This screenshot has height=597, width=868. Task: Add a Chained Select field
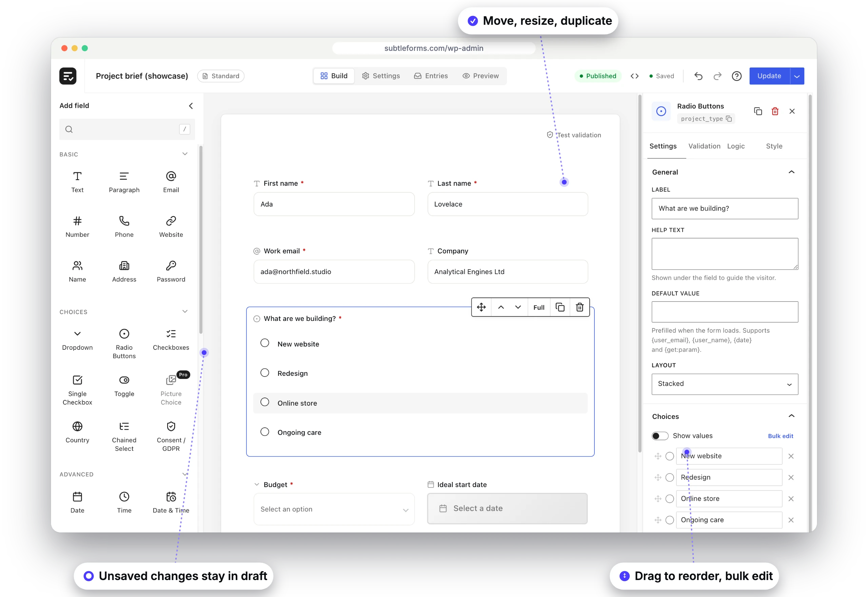coord(124,437)
